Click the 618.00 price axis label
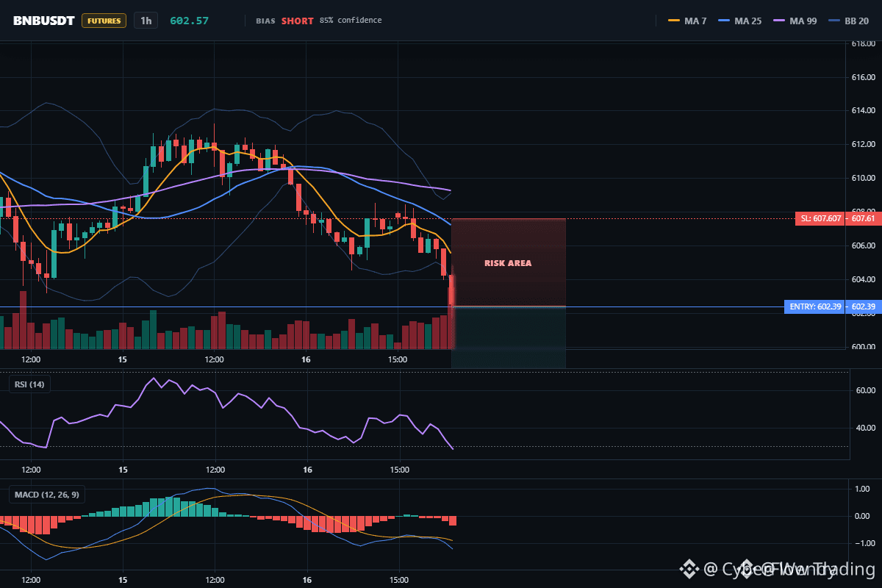 point(863,43)
